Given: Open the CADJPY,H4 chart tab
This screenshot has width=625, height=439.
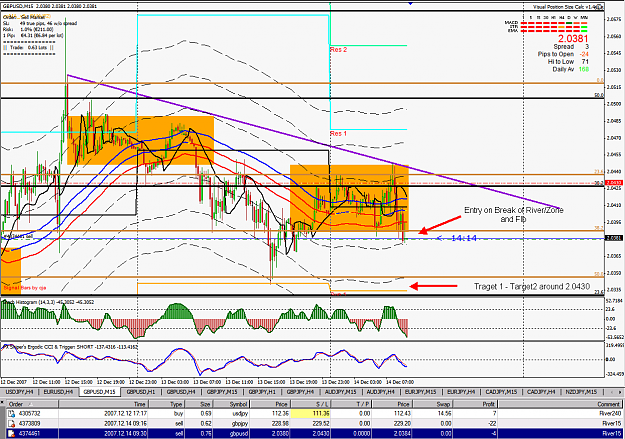Looking at the screenshot, I should pos(541,392).
